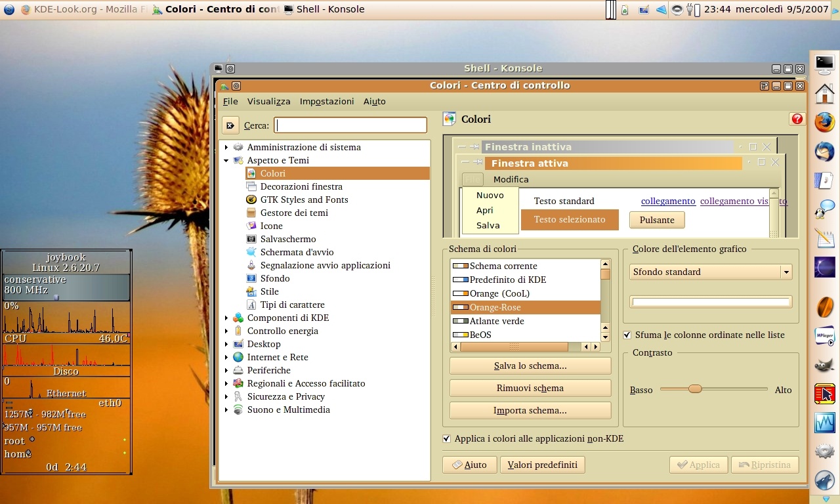Image resolution: width=840 pixels, height=504 pixels.
Task: Select Gestore dei temi entry
Action: click(x=294, y=213)
